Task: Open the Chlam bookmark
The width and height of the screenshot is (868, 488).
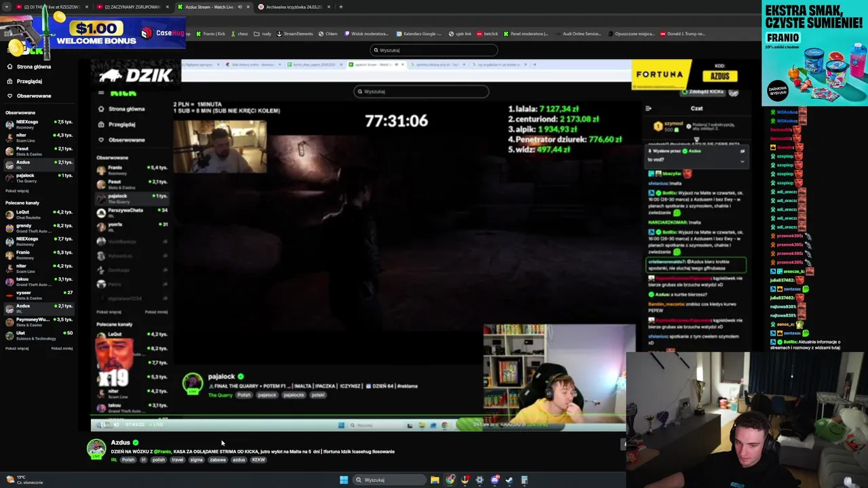Action: tap(328, 34)
